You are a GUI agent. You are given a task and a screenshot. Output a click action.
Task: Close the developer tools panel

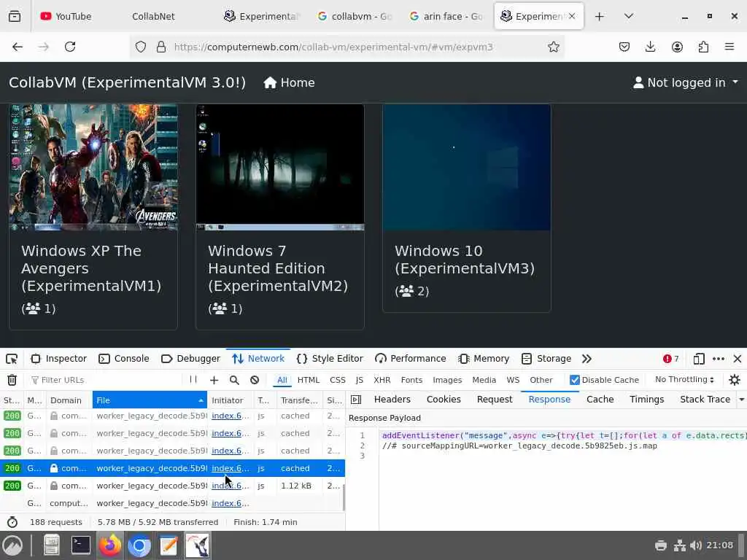737,359
